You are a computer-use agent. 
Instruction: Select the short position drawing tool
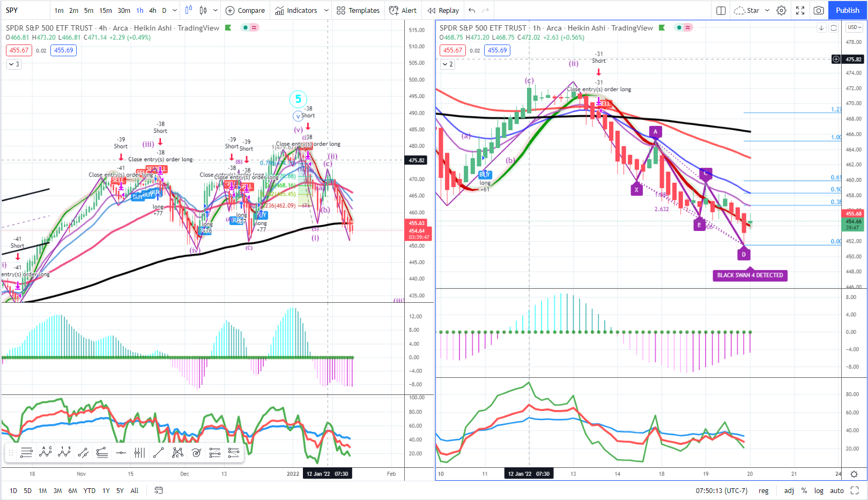(234, 453)
